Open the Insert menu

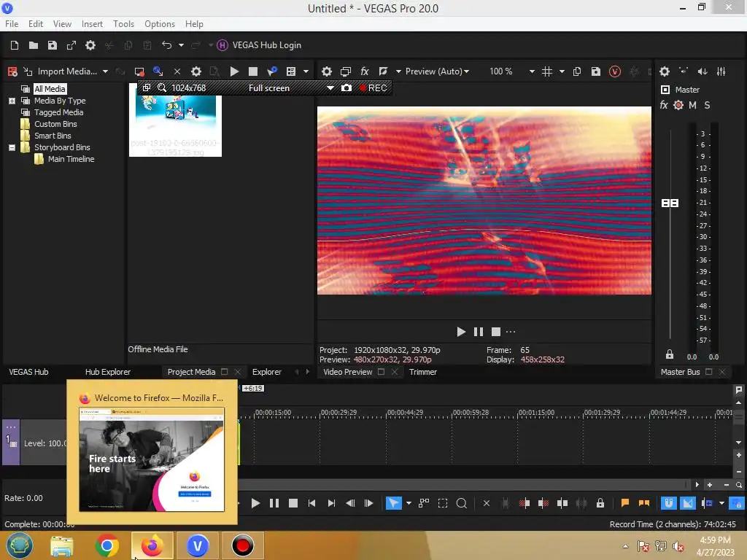92,24
